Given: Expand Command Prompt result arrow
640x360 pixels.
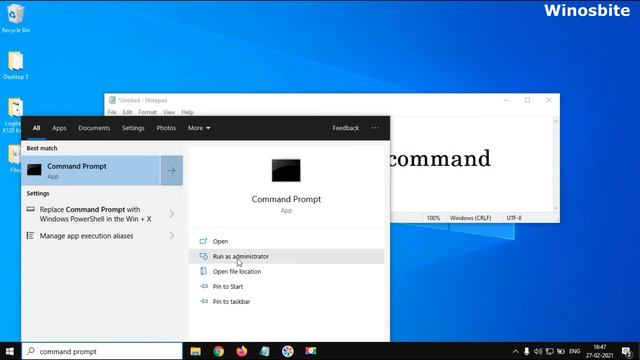Looking at the screenshot, I should pyautogui.click(x=171, y=171).
